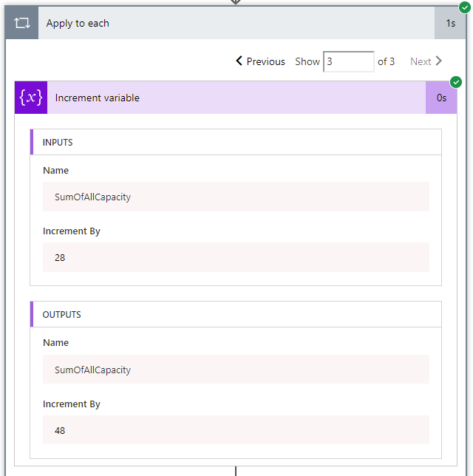Click the 0s duration badge on Increment variable

pos(441,98)
